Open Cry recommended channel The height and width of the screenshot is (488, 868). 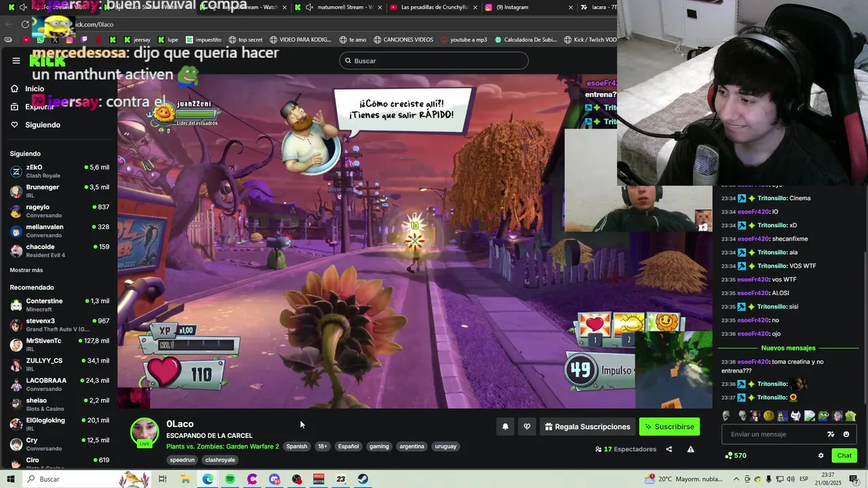59,444
